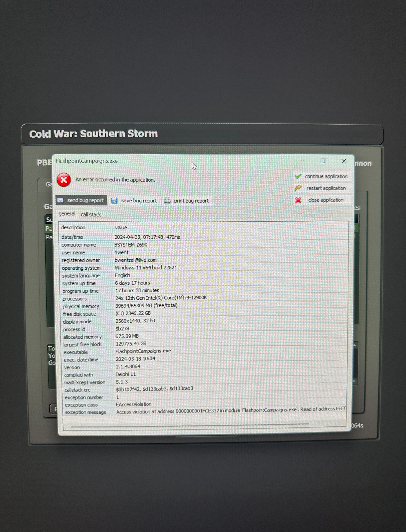Select the user name value bwent
This screenshot has height=532, width=406.
pyautogui.click(x=121, y=252)
